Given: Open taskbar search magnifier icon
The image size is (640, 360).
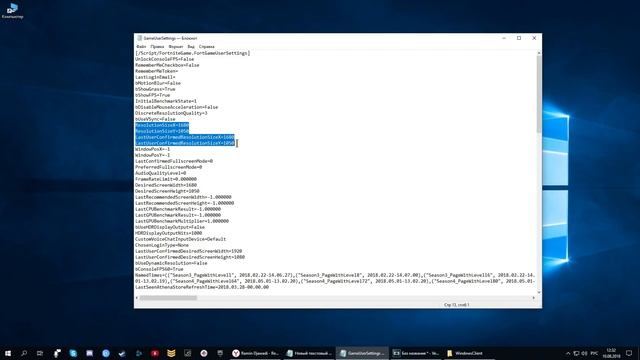Looking at the screenshot, I should (x=24, y=353).
